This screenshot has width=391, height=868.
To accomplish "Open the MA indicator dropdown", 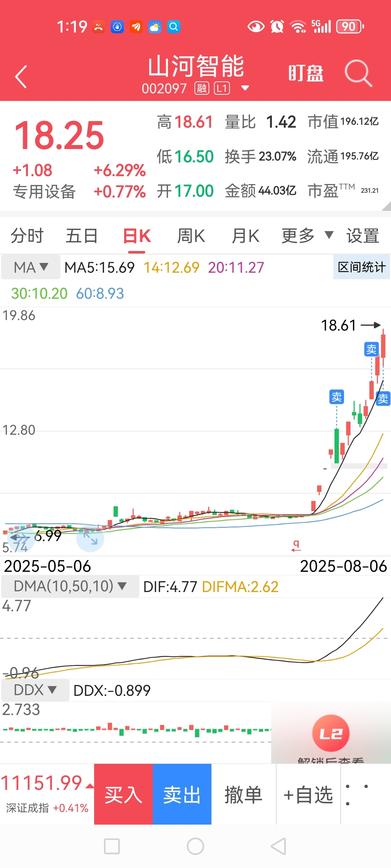I will pyautogui.click(x=31, y=267).
